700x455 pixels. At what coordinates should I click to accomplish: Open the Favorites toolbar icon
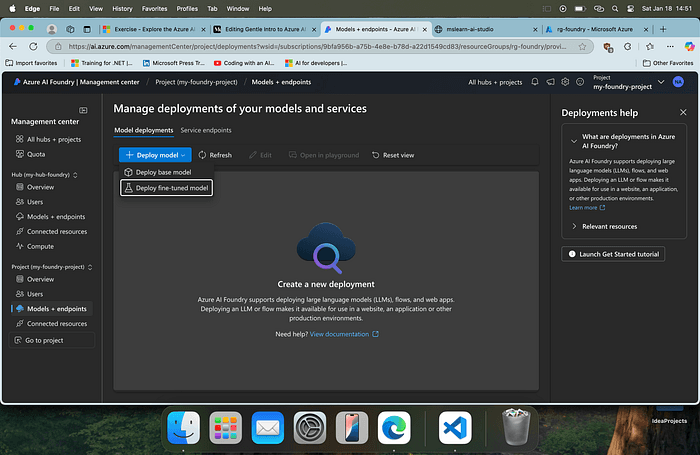click(650, 46)
